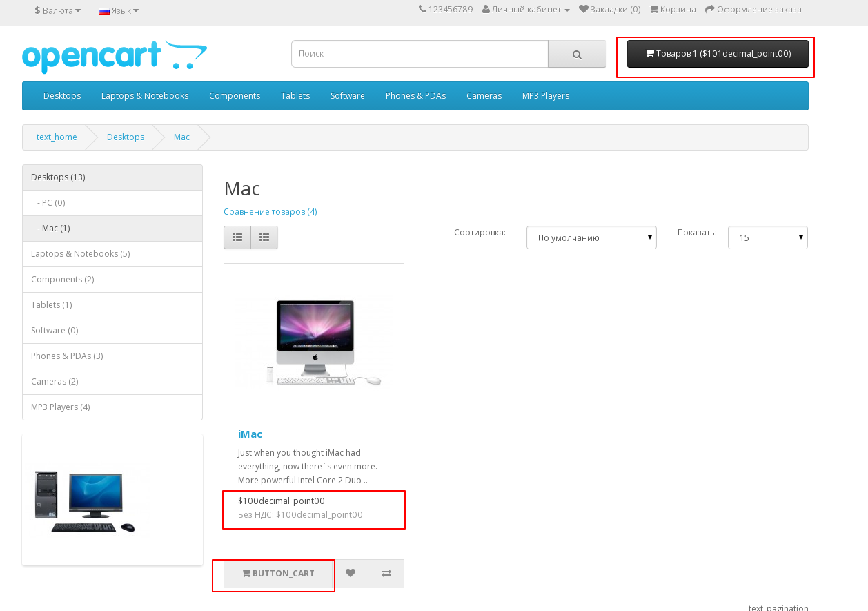Image resolution: width=868 pixels, height=611 pixels.
Task: Open MP3 Players in navigation bar
Action: (546, 96)
